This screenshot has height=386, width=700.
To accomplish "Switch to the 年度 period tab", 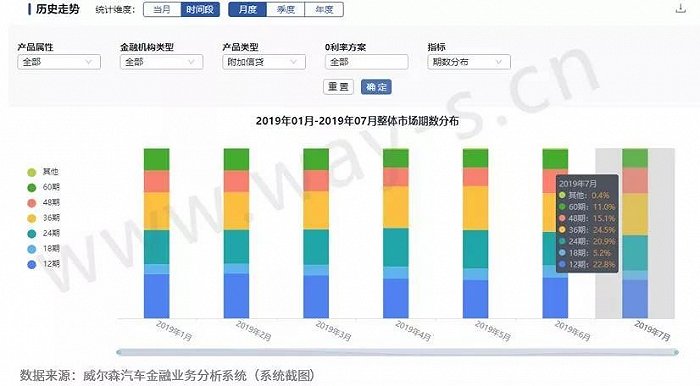I will coord(324,9).
